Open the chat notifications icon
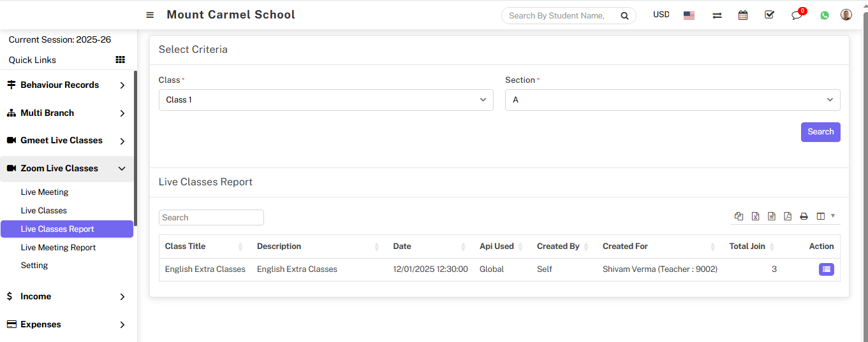Screen dimensions: 868x342 pyautogui.click(x=797, y=15)
